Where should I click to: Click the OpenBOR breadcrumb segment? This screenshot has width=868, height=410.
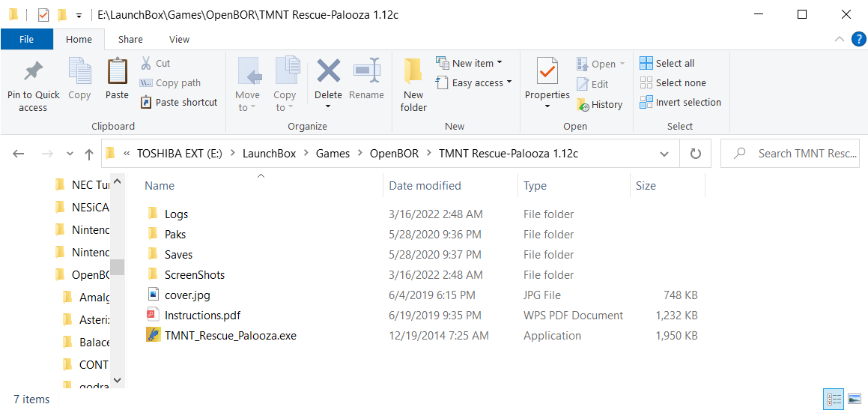[x=394, y=154]
